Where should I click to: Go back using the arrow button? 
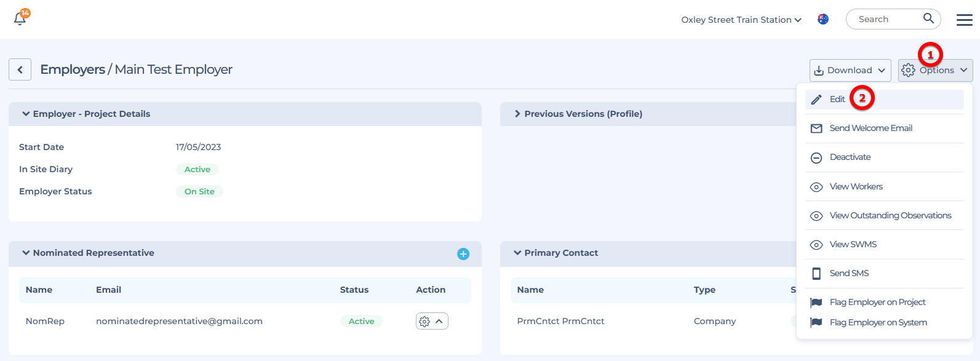pos(20,69)
